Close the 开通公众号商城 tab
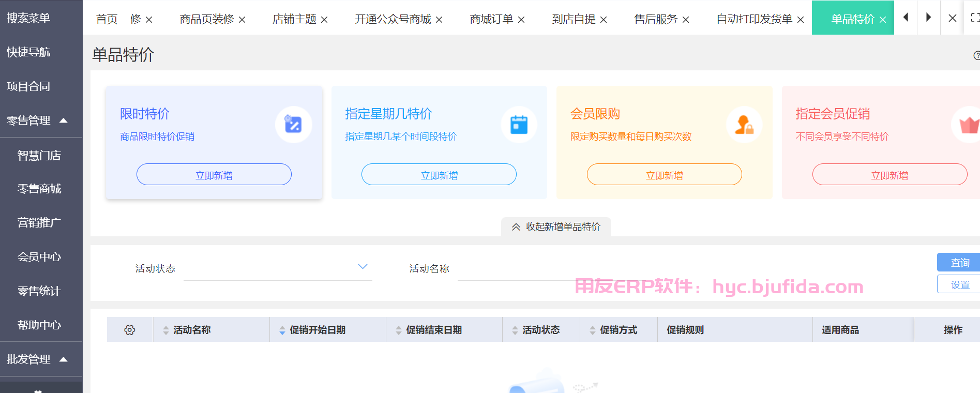 [x=439, y=20]
